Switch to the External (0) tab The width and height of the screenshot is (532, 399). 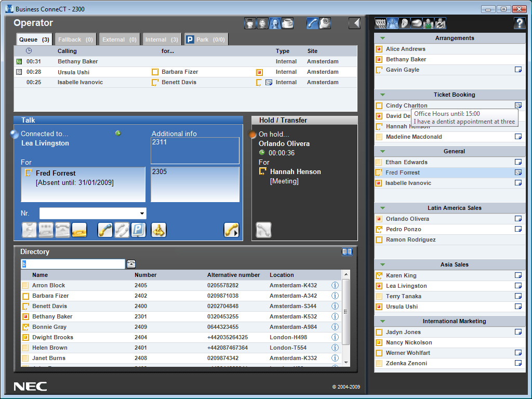pos(119,39)
